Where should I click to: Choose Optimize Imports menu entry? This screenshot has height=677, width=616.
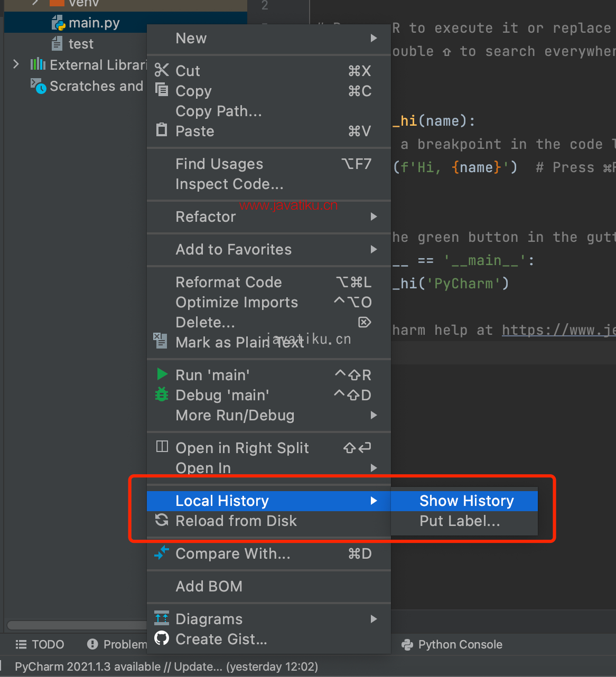click(x=269, y=302)
